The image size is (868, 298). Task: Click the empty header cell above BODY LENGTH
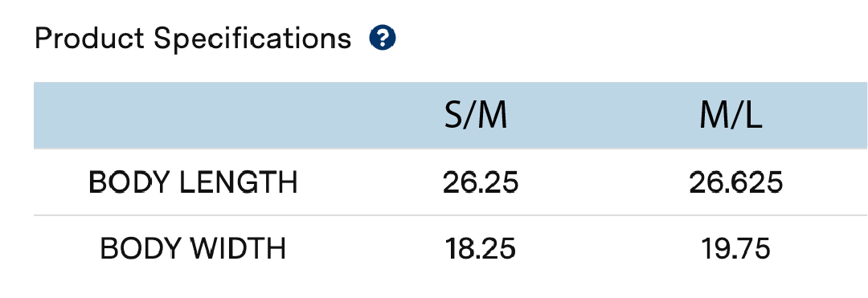(x=193, y=116)
